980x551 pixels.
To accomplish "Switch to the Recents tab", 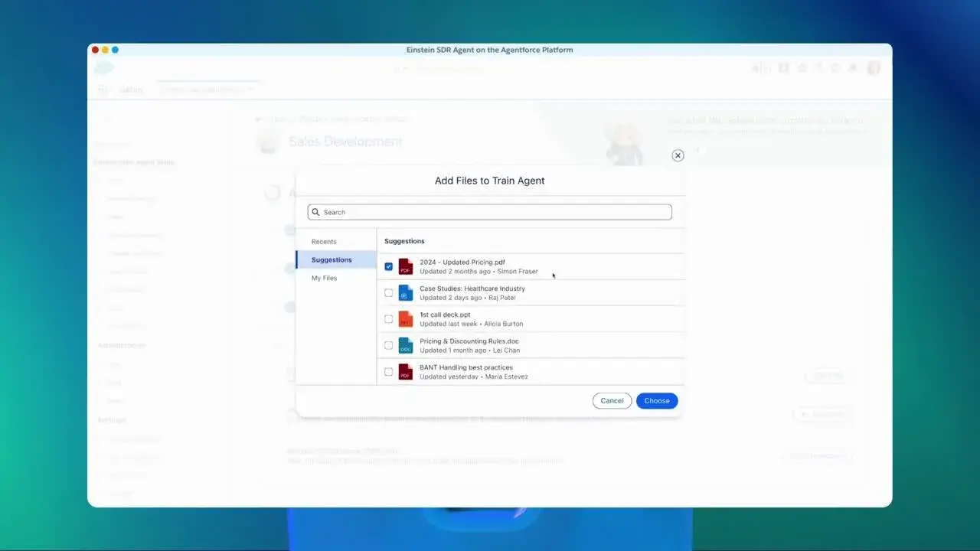I will coord(323,241).
